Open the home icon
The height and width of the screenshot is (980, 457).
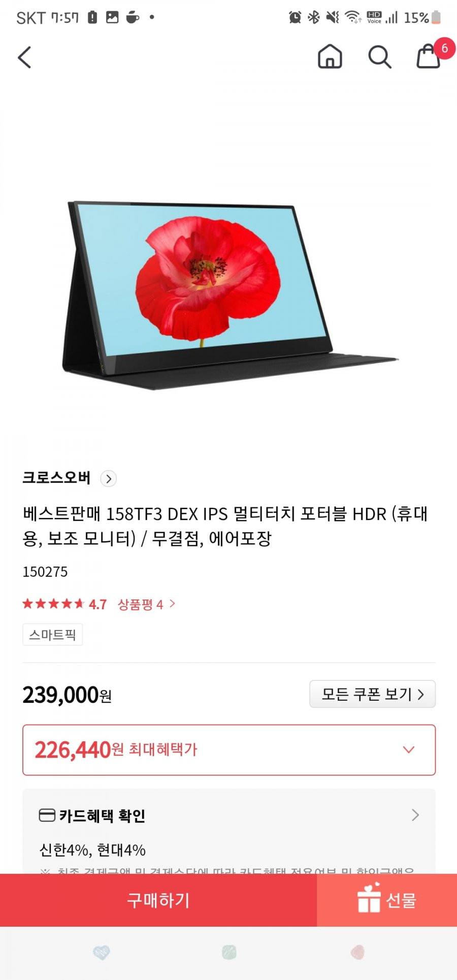[330, 56]
